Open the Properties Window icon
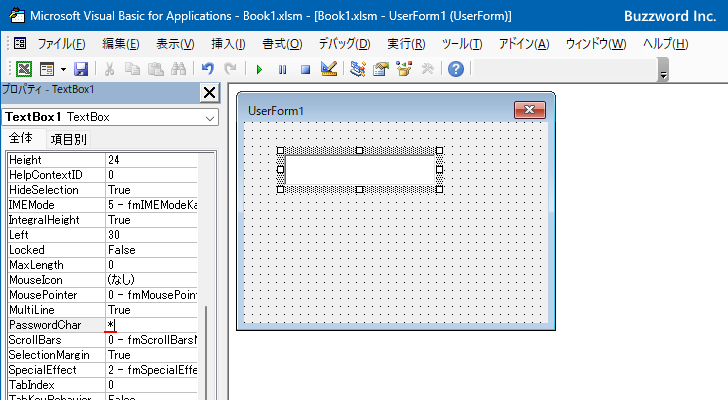The height and width of the screenshot is (400, 728). pos(381,69)
